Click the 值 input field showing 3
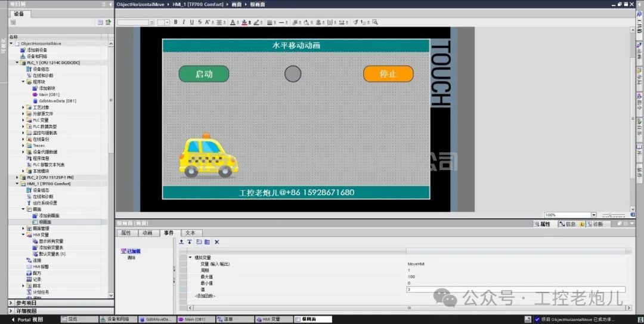 tap(513, 289)
